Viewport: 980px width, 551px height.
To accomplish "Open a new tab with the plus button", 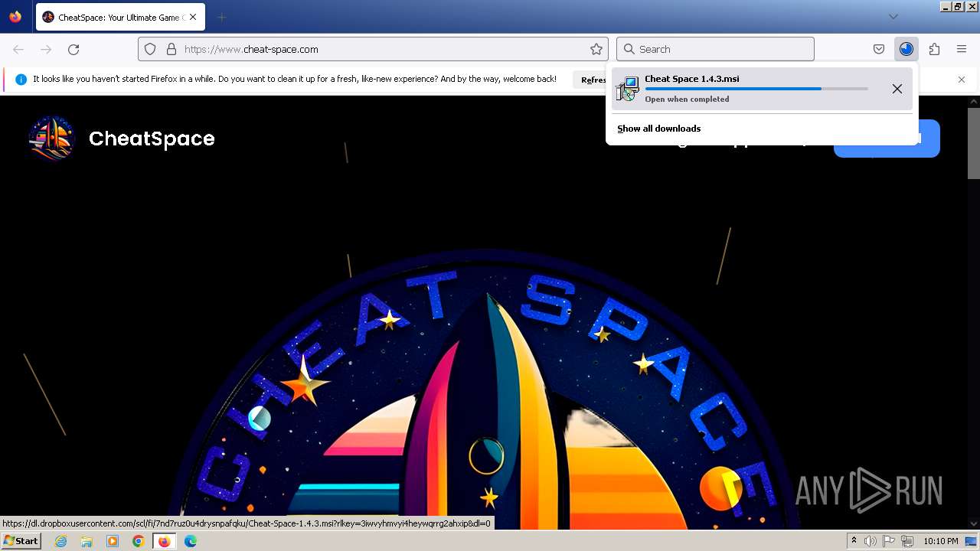I will [x=221, y=17].
